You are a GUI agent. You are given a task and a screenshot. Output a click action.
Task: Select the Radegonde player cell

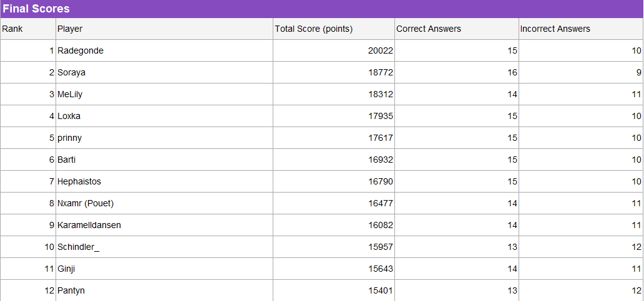click(x=164, y=51)
